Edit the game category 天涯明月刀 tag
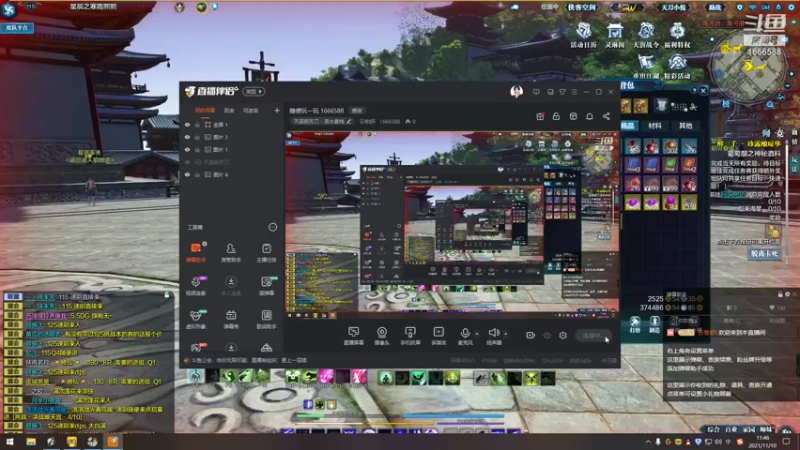Viewport: 800px width, 450px height. point(322,121)
